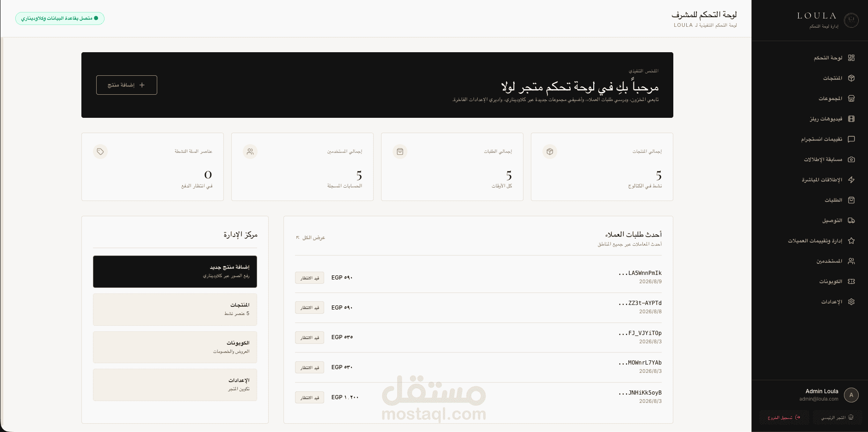This screenshot has height=432, width=868.
Task: Open مسابقة الإطلالات in the sidebar
Action: point(810,159)
